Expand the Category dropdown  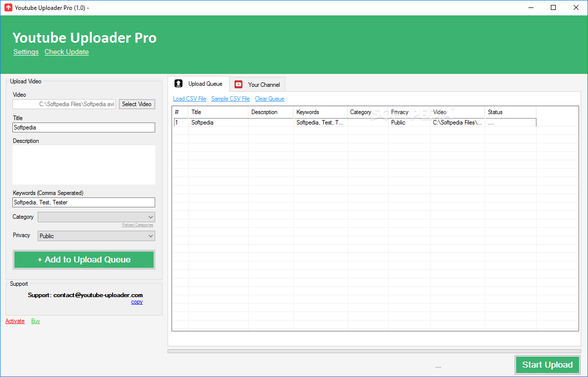tap(96, 217)
